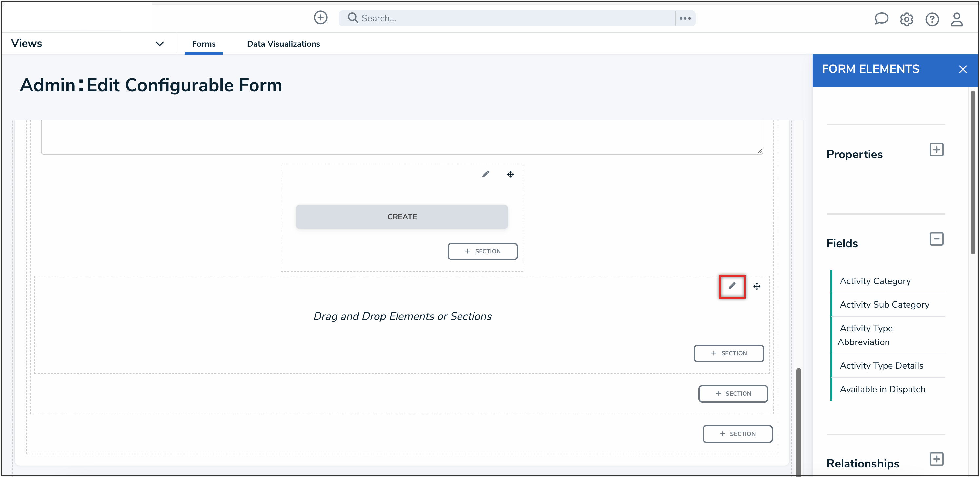Image resolution: width=980 pixels, height=477 pixels.
Task: Click the add SECTION button under CREATE
Action: click(482, 251)
